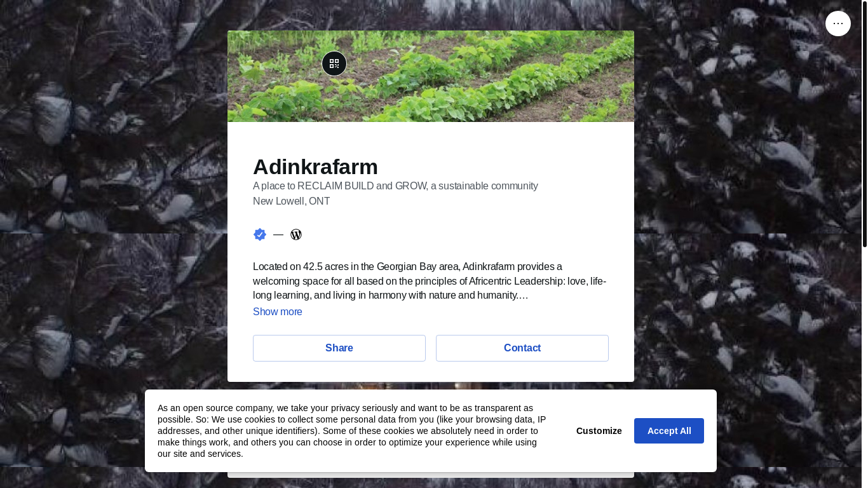Image resolution: width=868 pixels, height=488 pixels.
Task: Click the New Lowell, ONT location text
Action: (x=291, y=201)
